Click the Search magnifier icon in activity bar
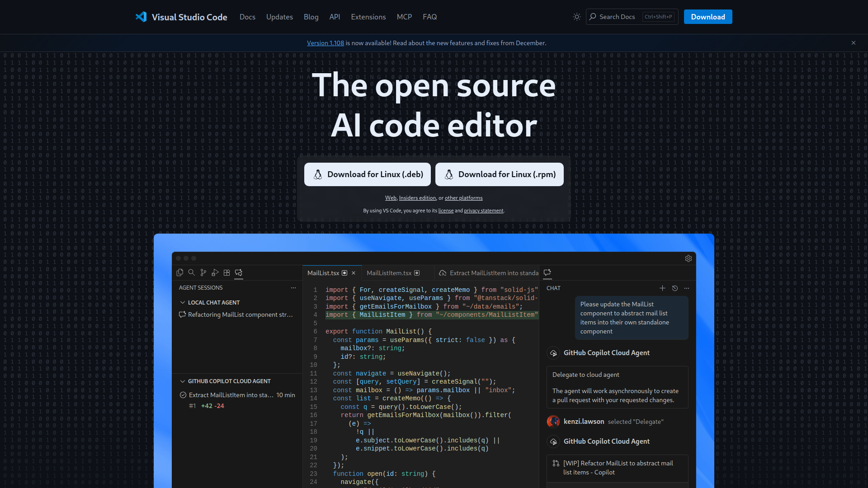 (192, 272)
